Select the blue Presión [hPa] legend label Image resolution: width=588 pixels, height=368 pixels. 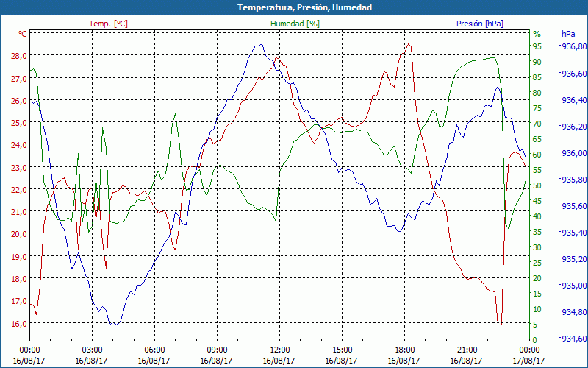480,24
